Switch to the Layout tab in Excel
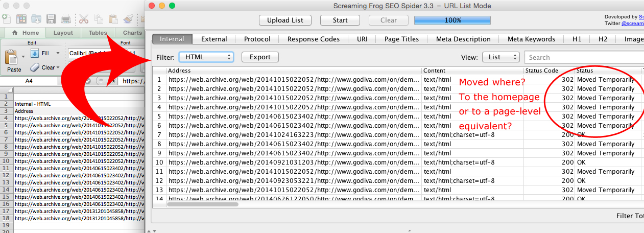The image size is (644, 233). (x=63, y=33)
